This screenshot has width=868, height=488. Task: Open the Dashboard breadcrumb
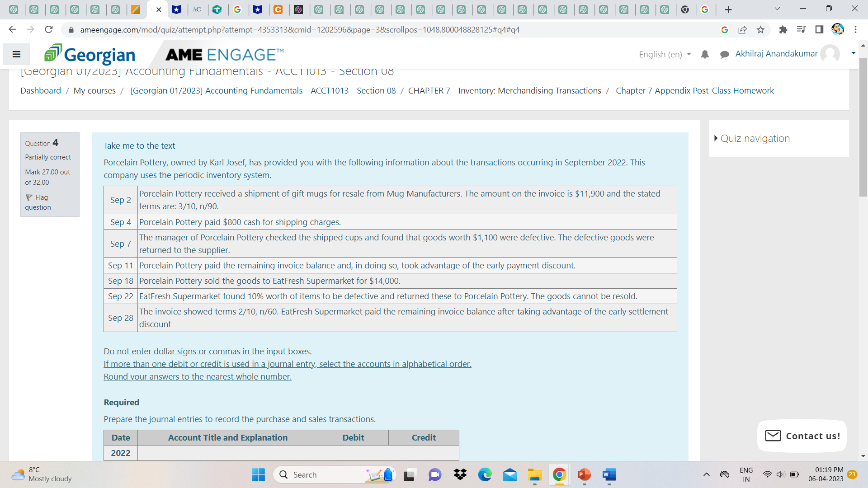coord(41,91)
